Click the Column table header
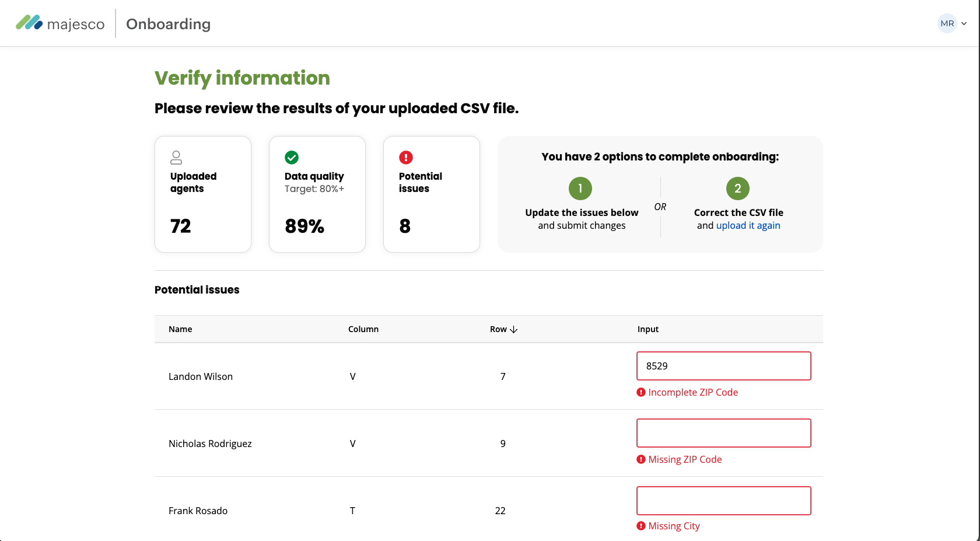The image size is (980, 541). (x=363, y=329)
